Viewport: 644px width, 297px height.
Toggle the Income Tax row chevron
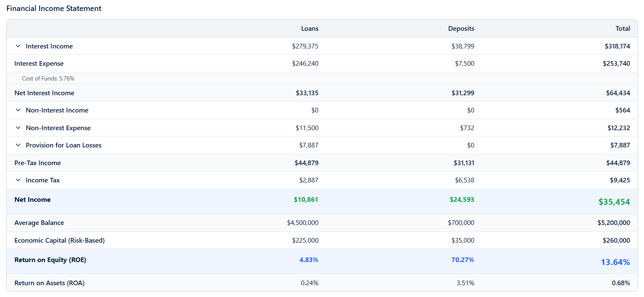tap(18, 180)
